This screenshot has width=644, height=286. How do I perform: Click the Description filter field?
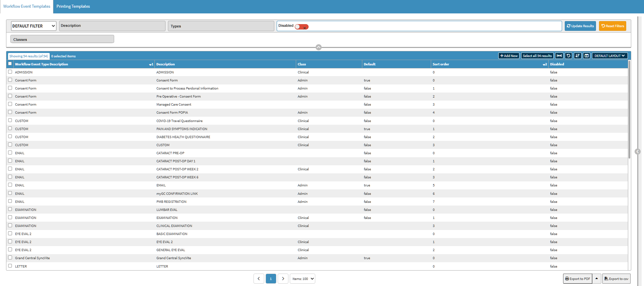(112, 26)
